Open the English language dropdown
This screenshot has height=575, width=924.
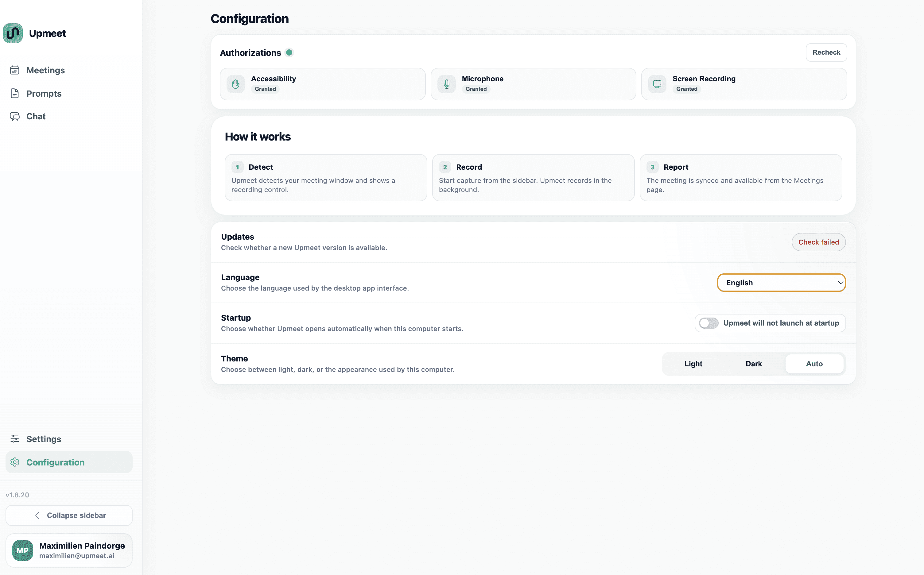[x=781, y=283]
